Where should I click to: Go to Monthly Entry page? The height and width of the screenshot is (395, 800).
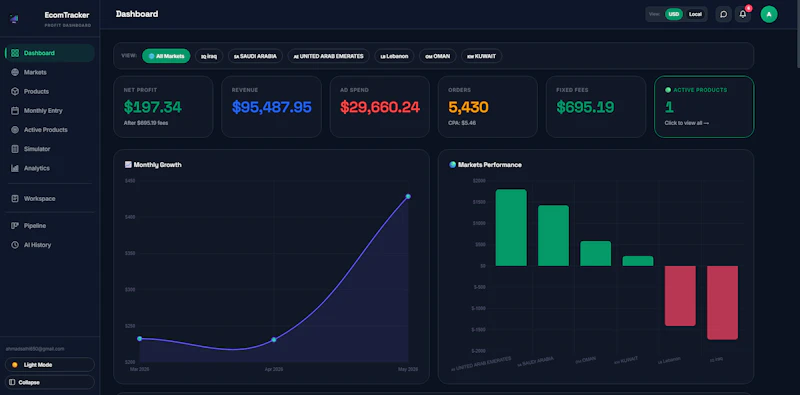click(49, 111)
